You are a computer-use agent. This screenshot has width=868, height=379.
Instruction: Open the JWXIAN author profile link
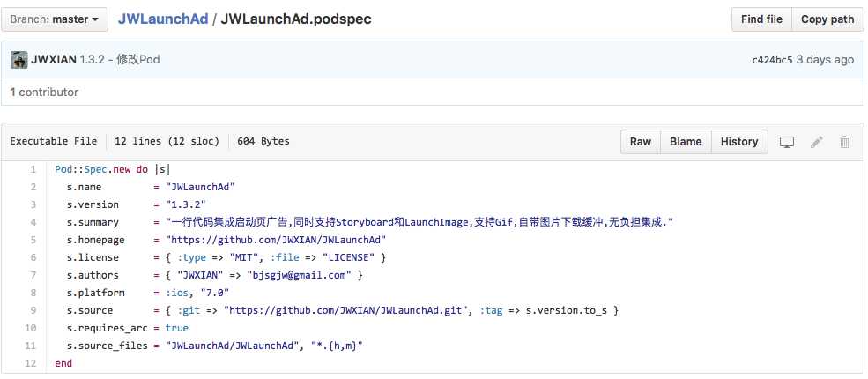tap(54, 60)
